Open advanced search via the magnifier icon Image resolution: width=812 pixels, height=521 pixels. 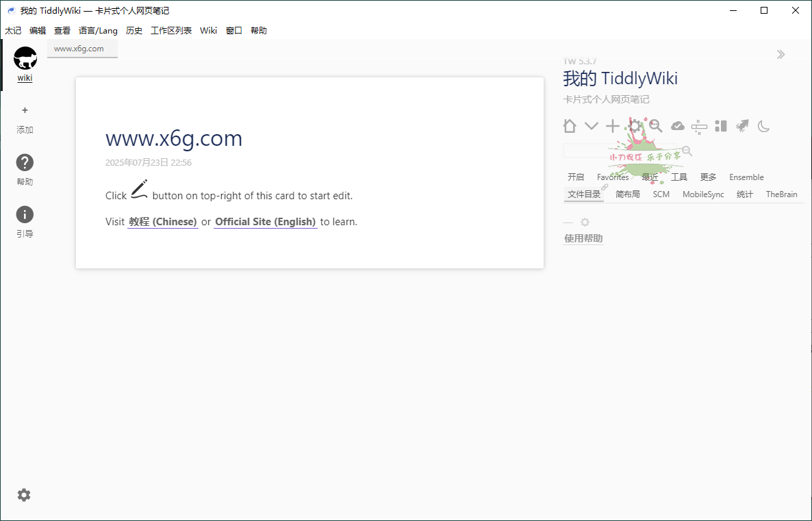[655, 125]
